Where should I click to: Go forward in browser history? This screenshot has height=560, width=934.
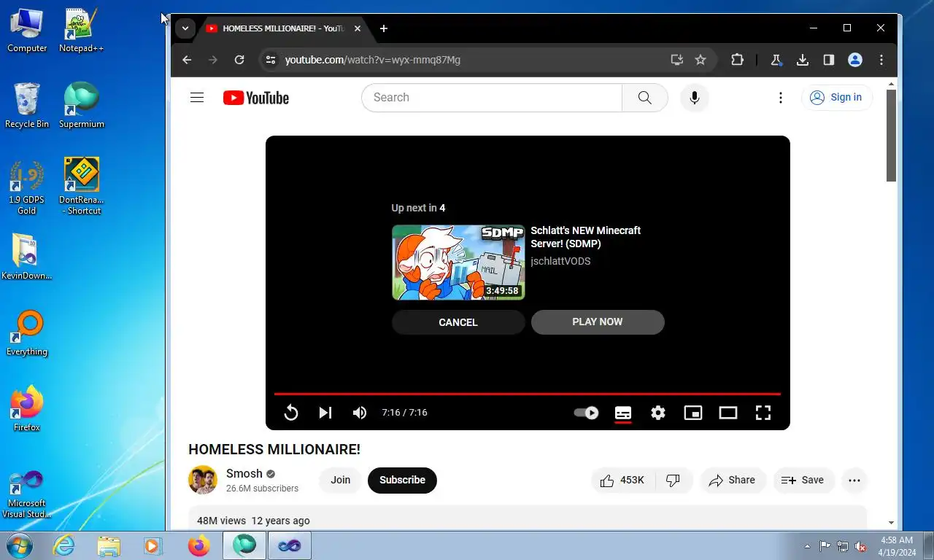[x=213, y=60]
